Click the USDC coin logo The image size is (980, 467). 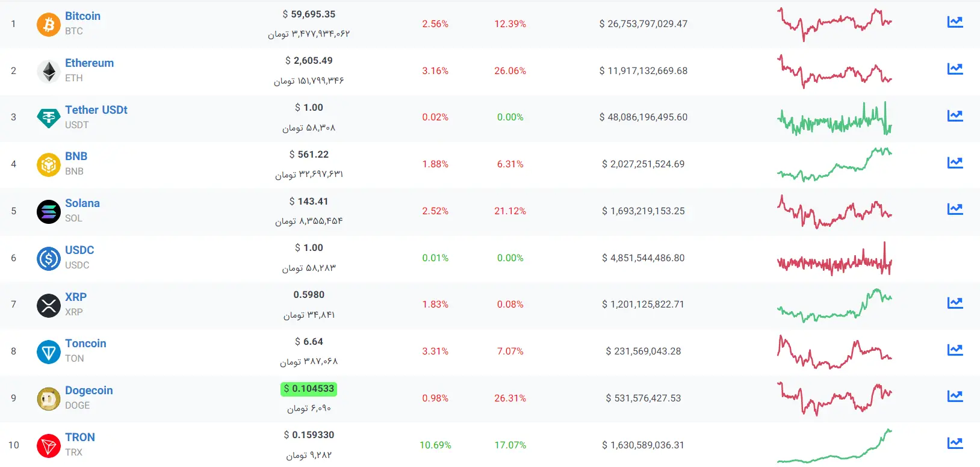pyautogui.click(x=49, y=259)
